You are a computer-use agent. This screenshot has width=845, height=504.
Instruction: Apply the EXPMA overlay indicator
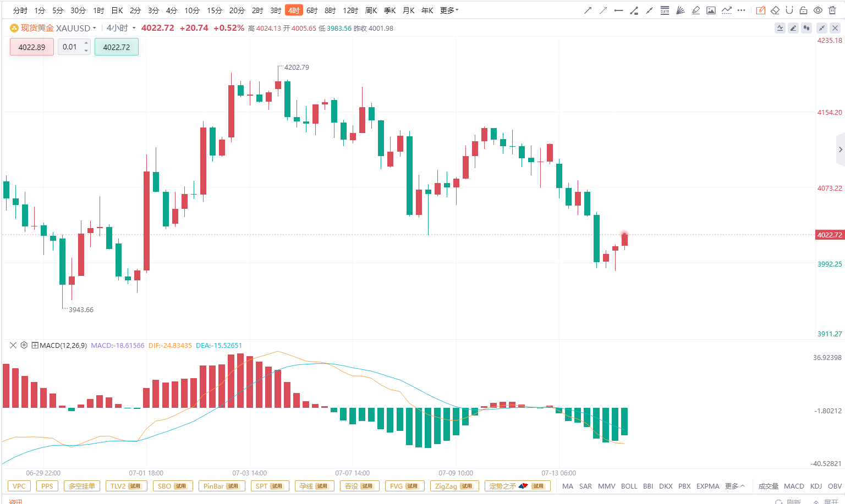(x=707, y=486)
